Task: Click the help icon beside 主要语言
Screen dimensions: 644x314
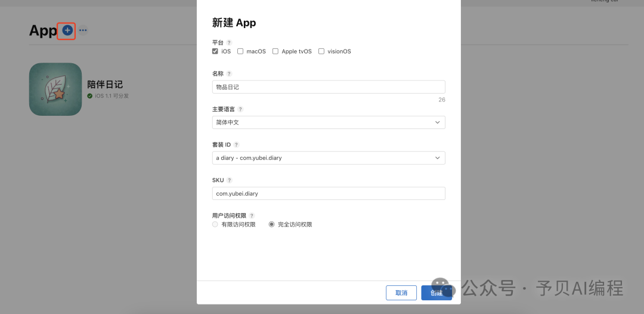Action: pos(240,109)
